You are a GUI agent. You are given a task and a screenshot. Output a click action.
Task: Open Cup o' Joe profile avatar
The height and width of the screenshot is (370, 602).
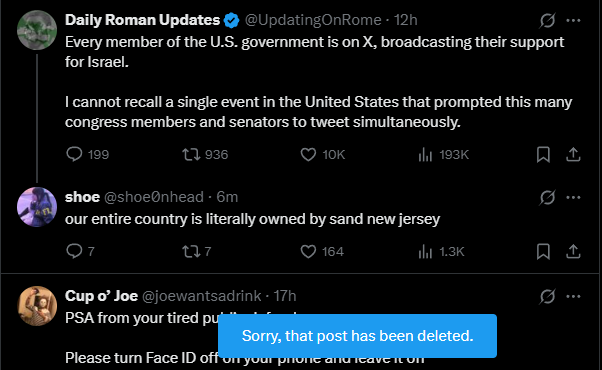point(37,306)
